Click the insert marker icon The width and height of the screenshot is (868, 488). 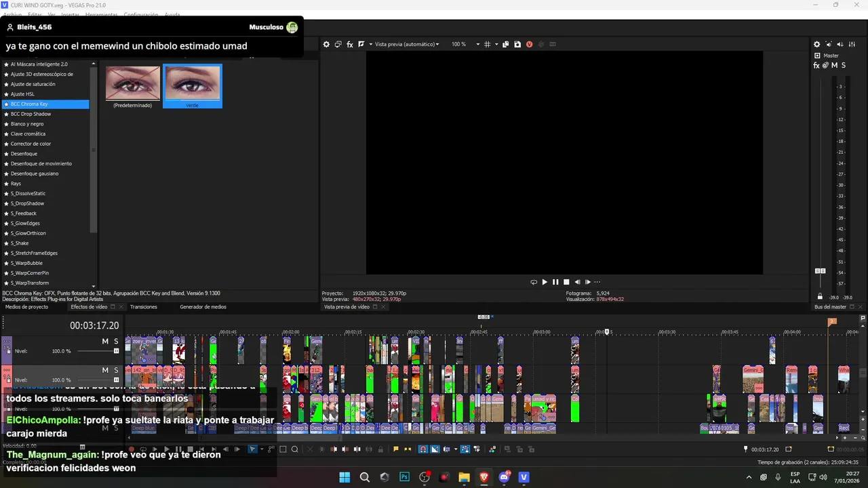pyautogui.click(x=396, y=449)
